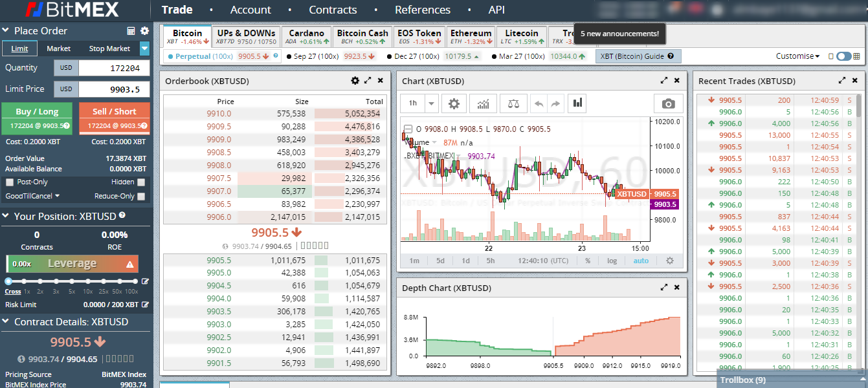Enable the Post-Only checkbox
This screenshot has width=868, height=388.
pos(9,182)
